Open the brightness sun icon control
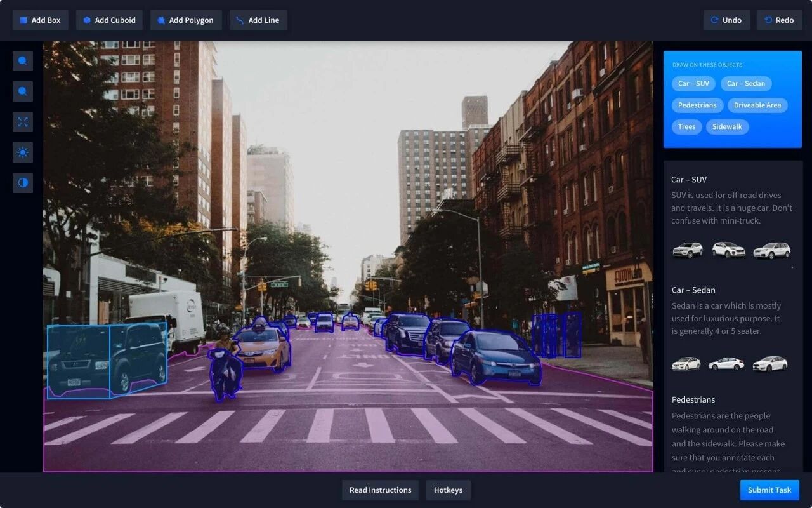Screen dimensions: 812x508 23,152
